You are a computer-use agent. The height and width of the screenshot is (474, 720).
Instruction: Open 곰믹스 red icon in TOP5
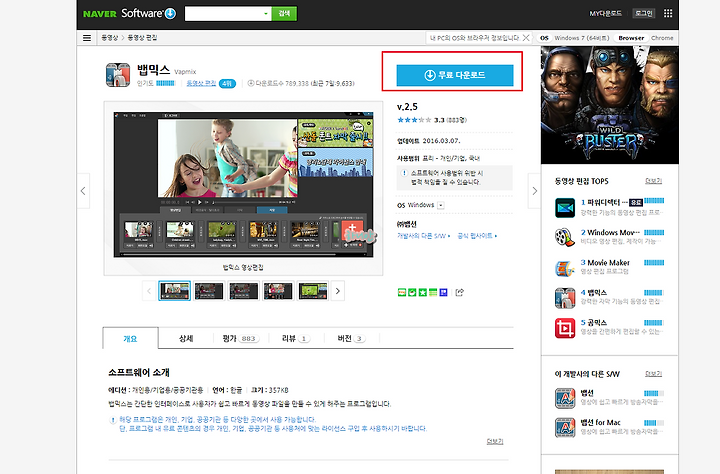(x=565, y=327)
